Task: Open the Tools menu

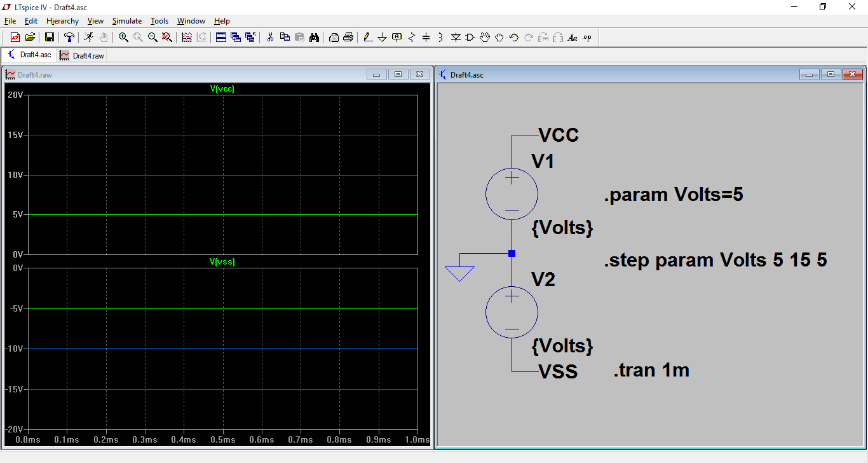Action: [159, 21]
